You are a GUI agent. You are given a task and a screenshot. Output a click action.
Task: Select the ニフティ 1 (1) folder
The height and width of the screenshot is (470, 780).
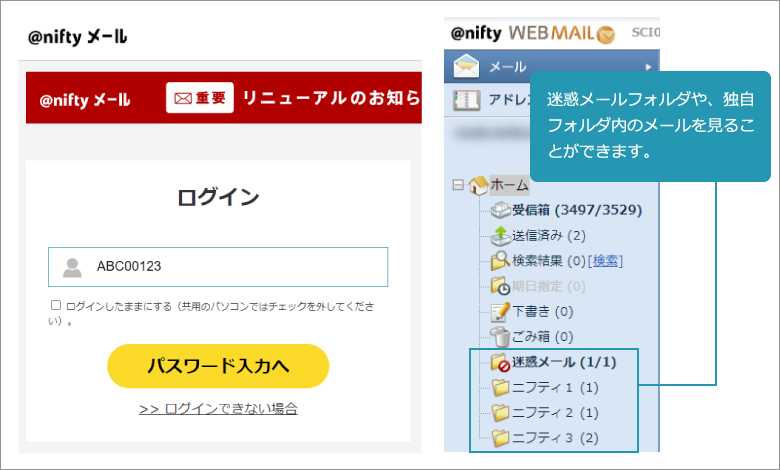(x=555, y=387)
